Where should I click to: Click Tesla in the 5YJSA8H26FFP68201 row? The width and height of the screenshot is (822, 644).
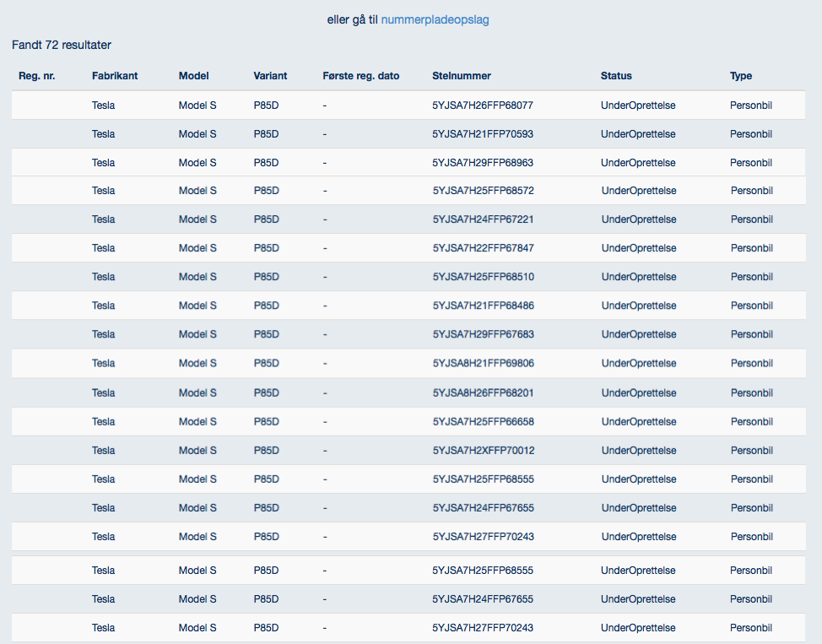(x=103, y=393)
